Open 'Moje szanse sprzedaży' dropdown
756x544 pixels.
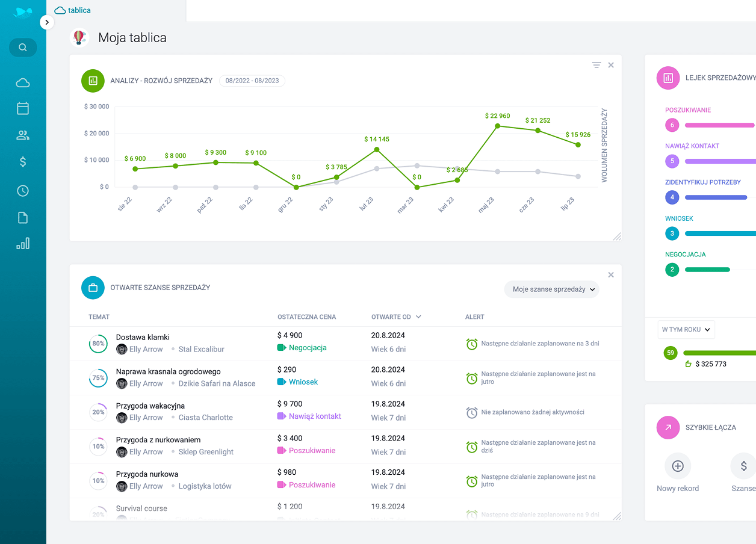click(x=552, y=289)
